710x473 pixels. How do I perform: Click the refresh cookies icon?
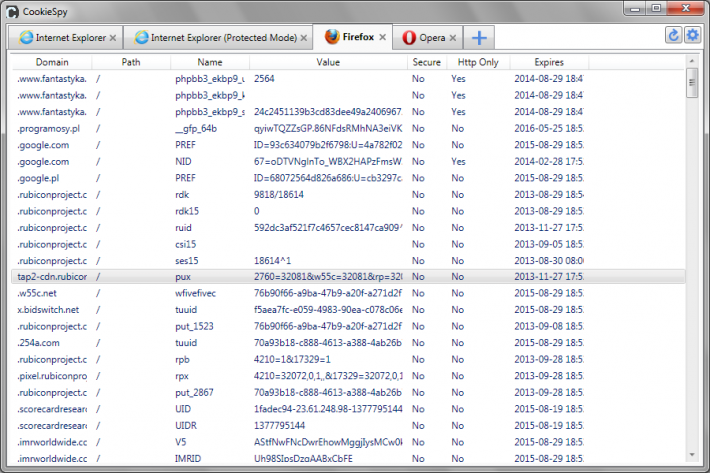point(673,35)
